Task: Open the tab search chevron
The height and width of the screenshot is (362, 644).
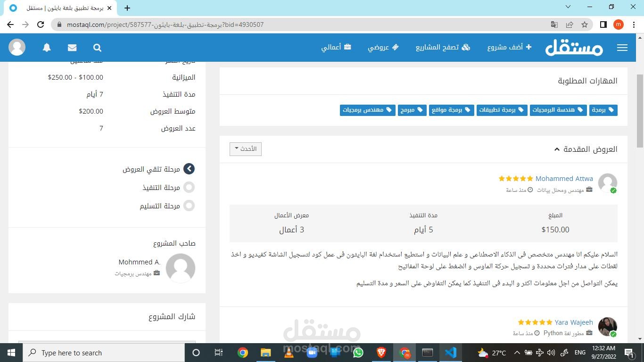Action: point(568,7)
